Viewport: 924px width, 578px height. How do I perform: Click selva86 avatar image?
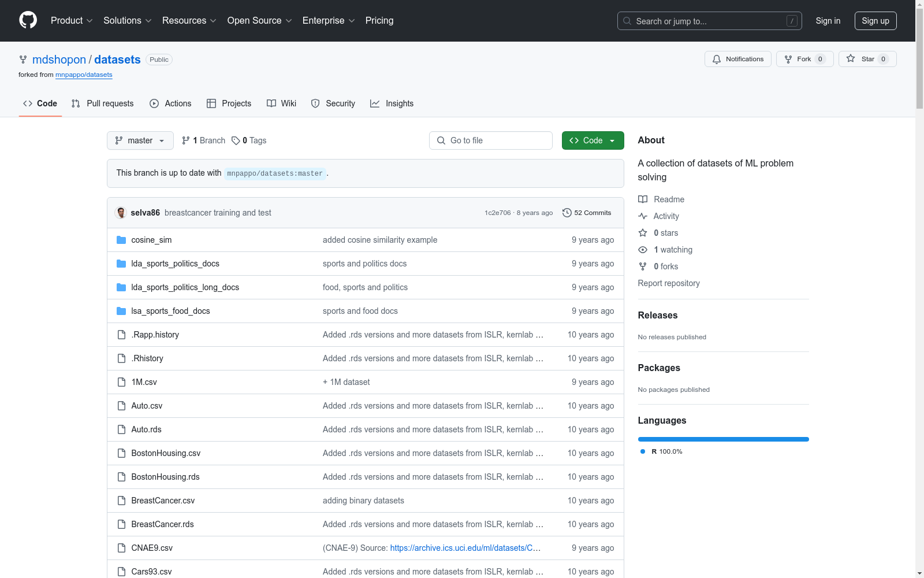[x=121, y=213]
